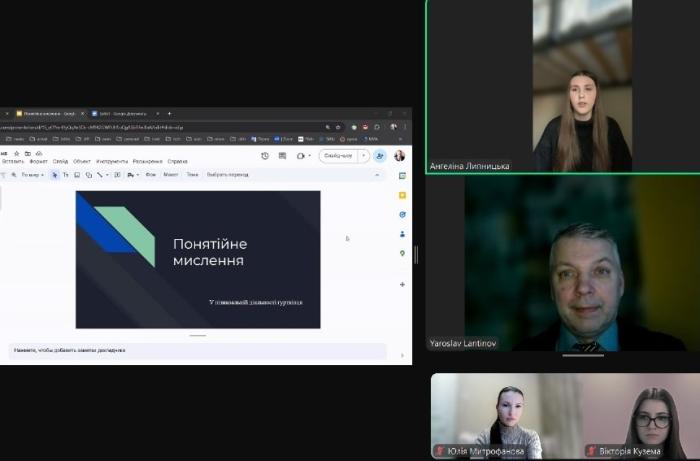
Task: Open version history clock icon
Action: [265, 156]
